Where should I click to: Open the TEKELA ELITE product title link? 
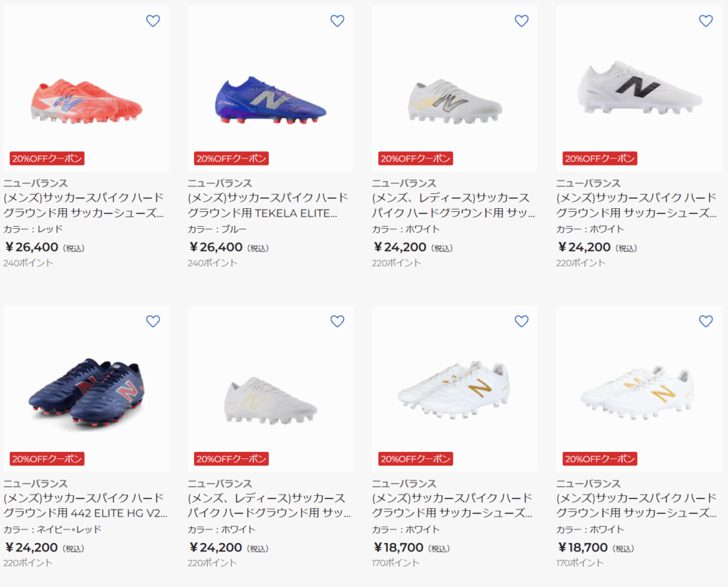(267, 205)
